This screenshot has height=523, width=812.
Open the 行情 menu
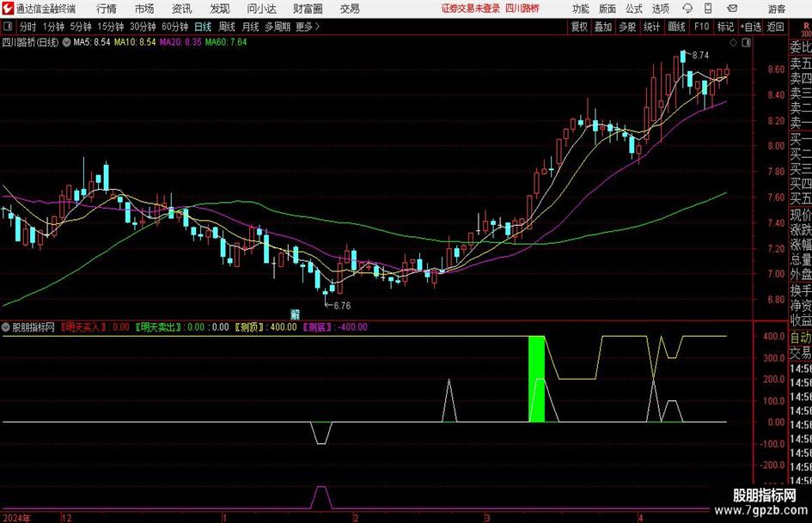pyautogui.click(x=107, y=9)
